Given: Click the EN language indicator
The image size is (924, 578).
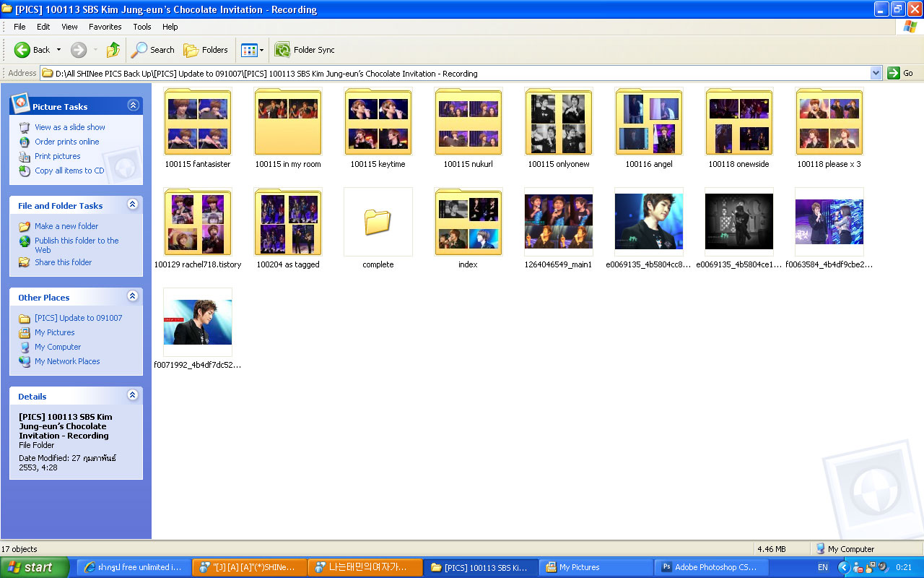Looking at the screenshot, I should [823, 567].
